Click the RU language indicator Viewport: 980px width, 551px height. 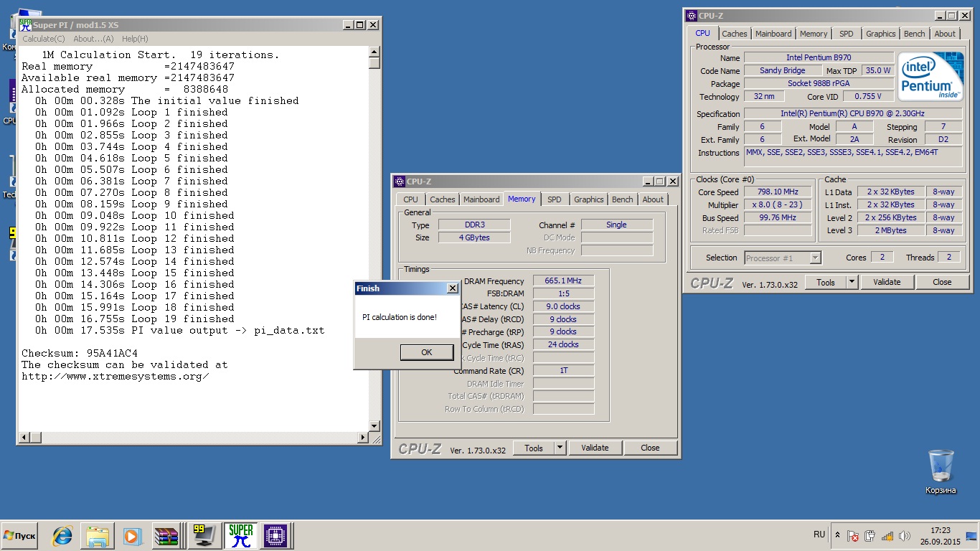[x=819, y=534]
